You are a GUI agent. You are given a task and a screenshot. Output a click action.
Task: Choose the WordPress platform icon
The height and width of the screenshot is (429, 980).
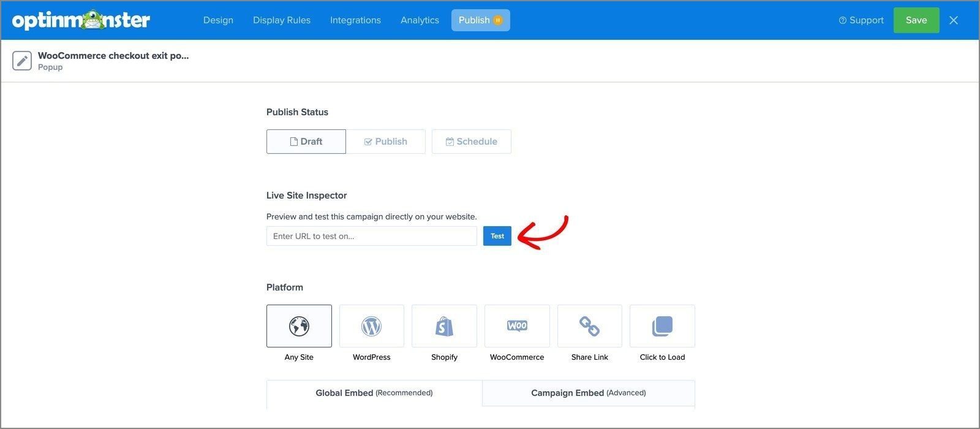(x=371, y=326)
